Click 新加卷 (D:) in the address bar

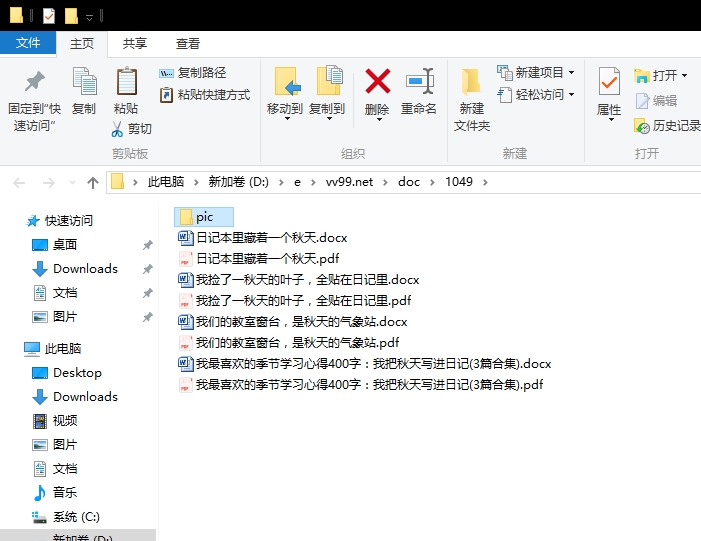click(x=239, y=182)
